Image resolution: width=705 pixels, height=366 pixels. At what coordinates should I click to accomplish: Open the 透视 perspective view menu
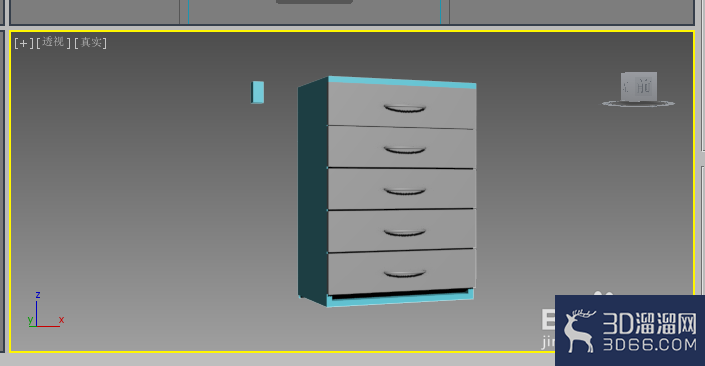tap(53, 42)
